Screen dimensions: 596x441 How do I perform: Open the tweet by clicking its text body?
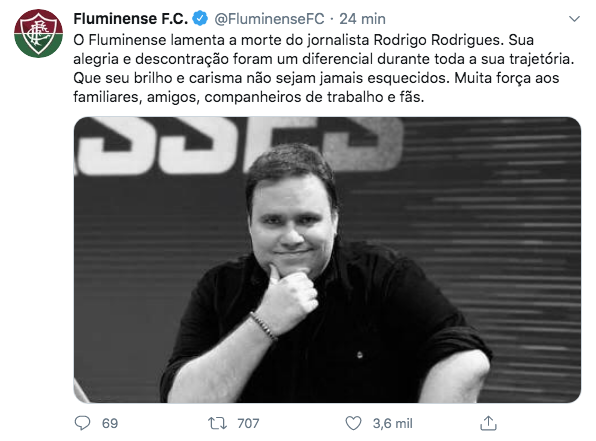point(323,68)
